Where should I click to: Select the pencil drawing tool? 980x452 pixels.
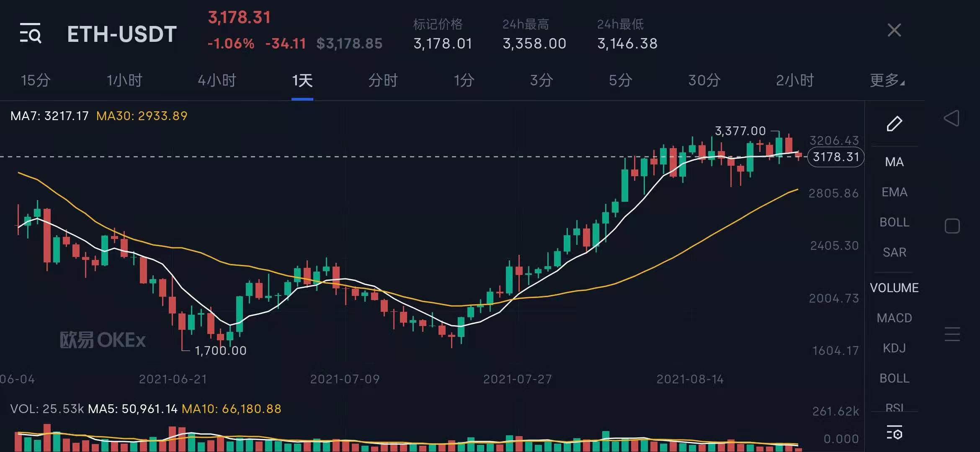pyautogui.click(x=895, y=123)
